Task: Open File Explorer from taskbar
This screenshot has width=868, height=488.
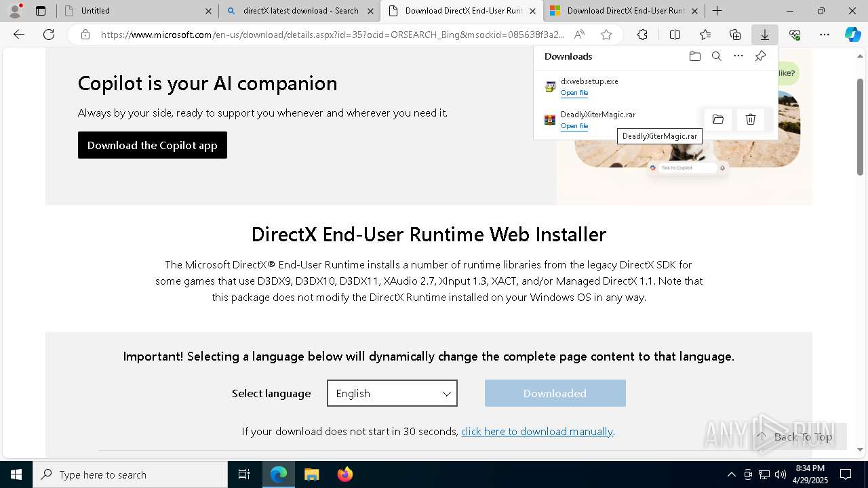Action: 311,474
